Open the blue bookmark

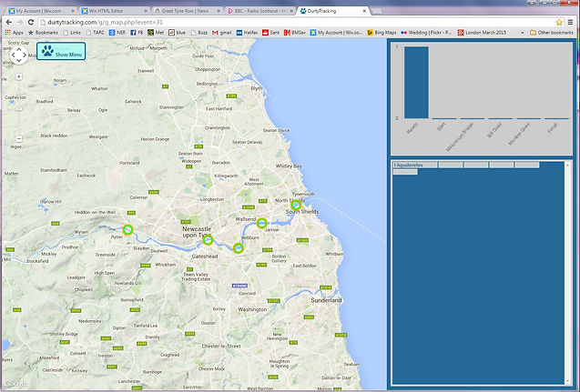(x=177, y=33)
